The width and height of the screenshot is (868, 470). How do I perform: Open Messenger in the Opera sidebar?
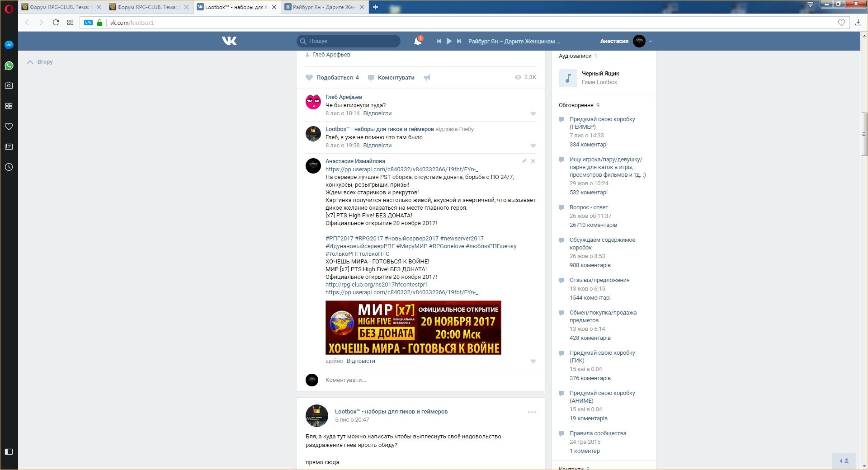pyautogui.click(x=9, y=45)
